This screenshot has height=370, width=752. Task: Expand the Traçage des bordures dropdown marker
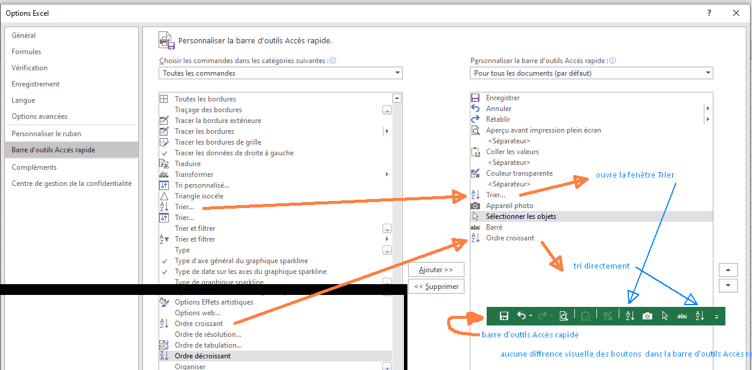click(x=387, y=111)
